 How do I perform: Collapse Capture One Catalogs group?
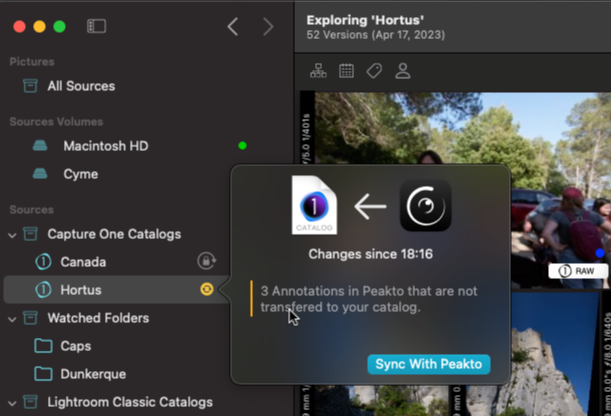12,235
